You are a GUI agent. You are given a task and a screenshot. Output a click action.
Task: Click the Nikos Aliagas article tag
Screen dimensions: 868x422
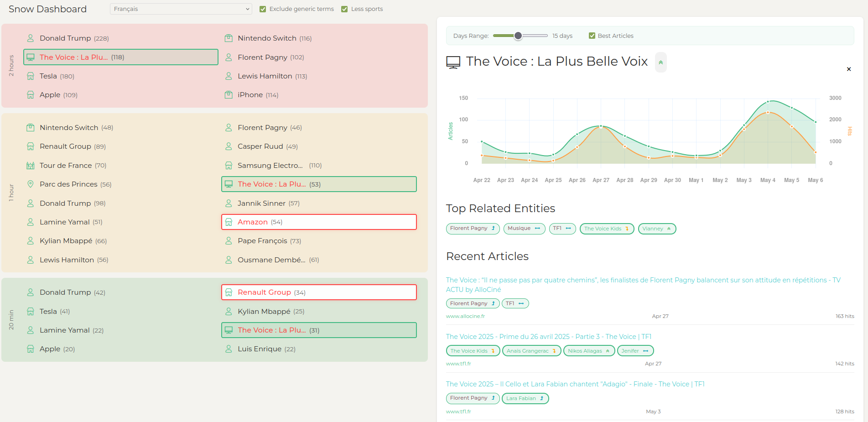pyautogui.click(x=589, y=351)
